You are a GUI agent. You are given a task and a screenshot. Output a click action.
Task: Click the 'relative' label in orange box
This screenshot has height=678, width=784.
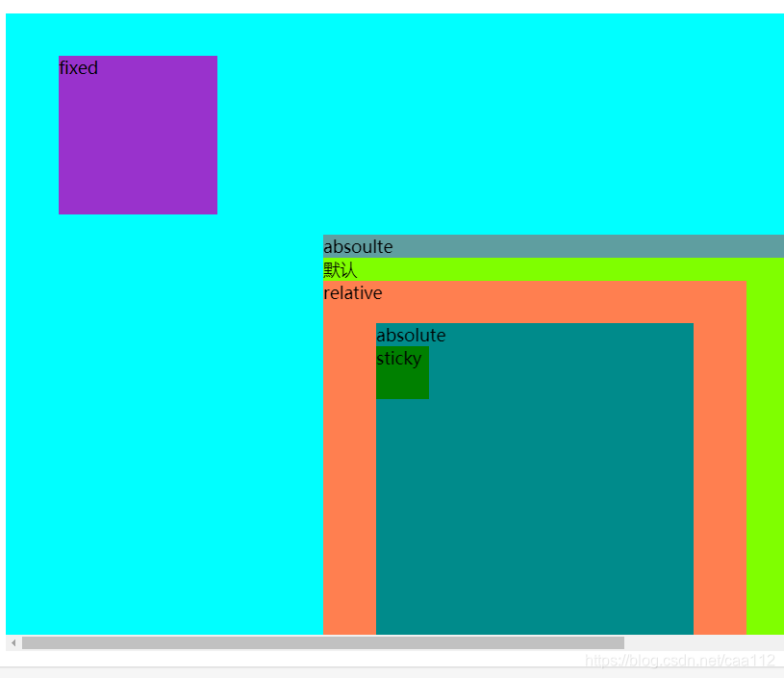point(353,293)
